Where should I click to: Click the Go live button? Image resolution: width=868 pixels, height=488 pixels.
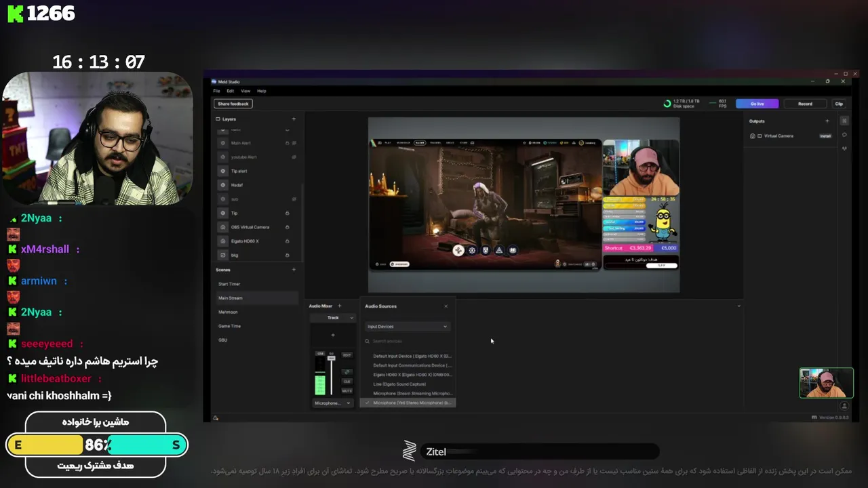757,104
